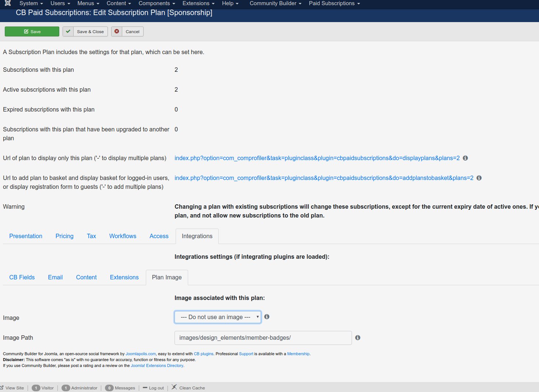The width and height of the screenshot is (539, 392).
Task: Click info icon next to displayplans URL
Action: click(465, 158)
